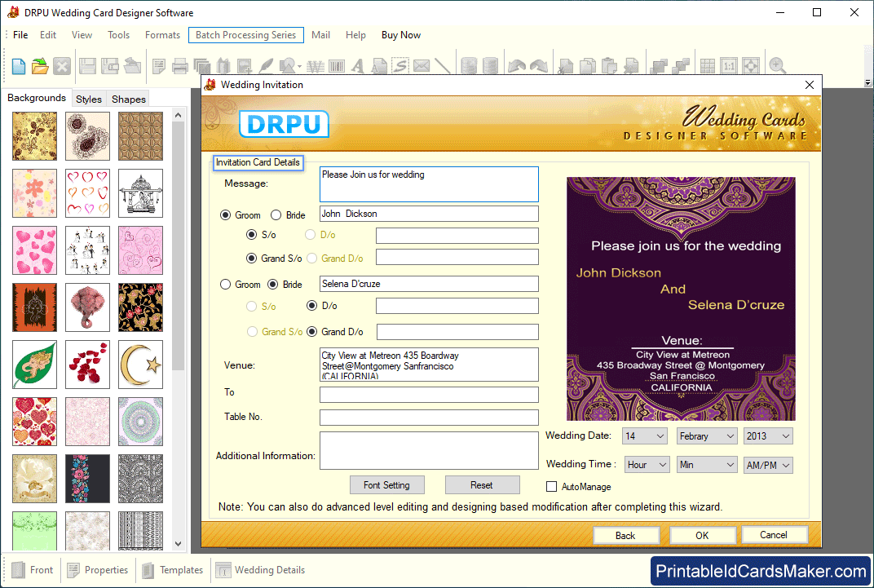The height and width of the screenshot is (588, 874).
Task: Select the first row Groom radio button
Action: [225, 215]
